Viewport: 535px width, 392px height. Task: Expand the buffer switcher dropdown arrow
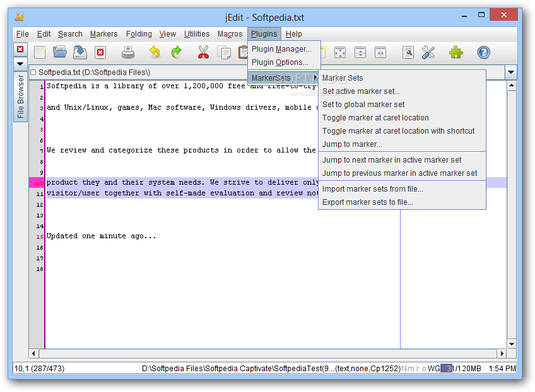(511, 72)
